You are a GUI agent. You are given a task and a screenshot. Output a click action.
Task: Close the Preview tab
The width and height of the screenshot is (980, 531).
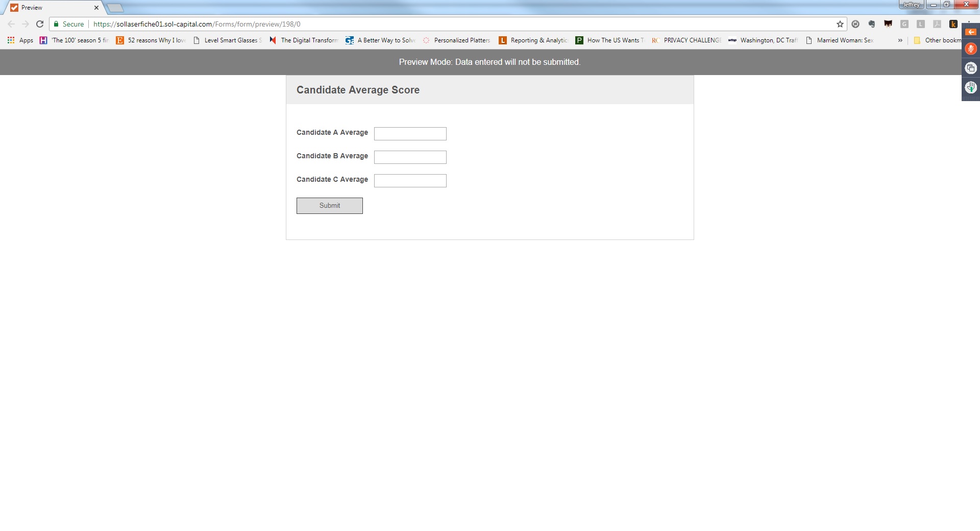tap(96, 8)
